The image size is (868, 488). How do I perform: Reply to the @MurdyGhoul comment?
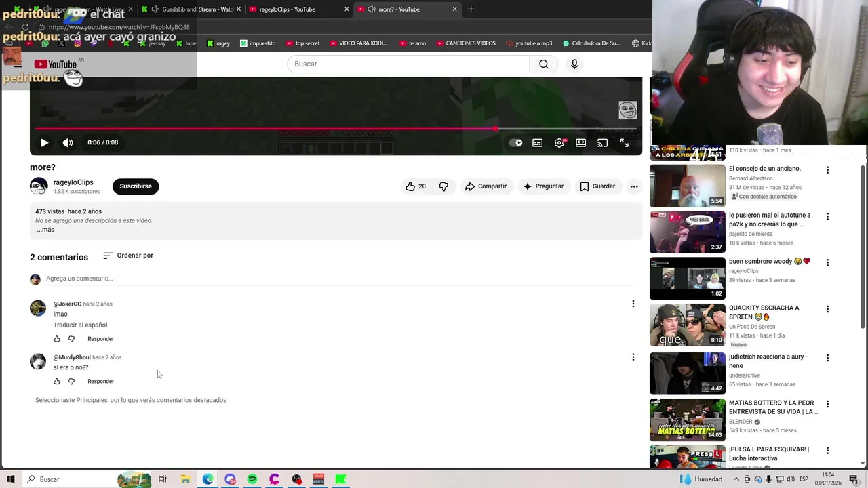[100, 382]
